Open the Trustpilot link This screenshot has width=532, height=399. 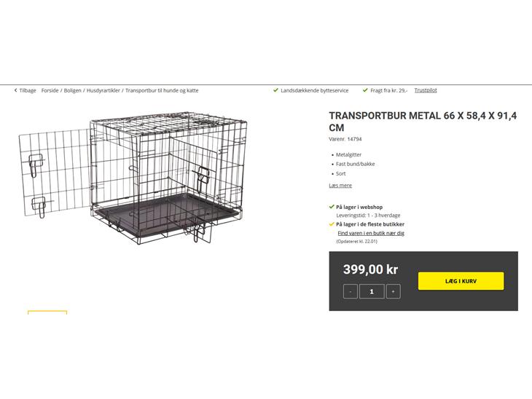point(426,90)
